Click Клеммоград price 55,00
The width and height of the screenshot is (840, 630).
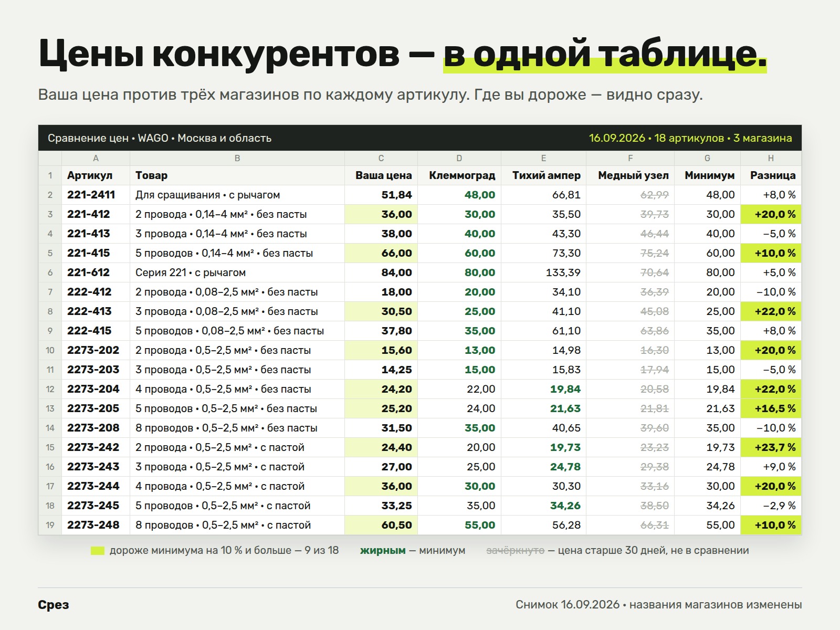(x=459, y=525)
